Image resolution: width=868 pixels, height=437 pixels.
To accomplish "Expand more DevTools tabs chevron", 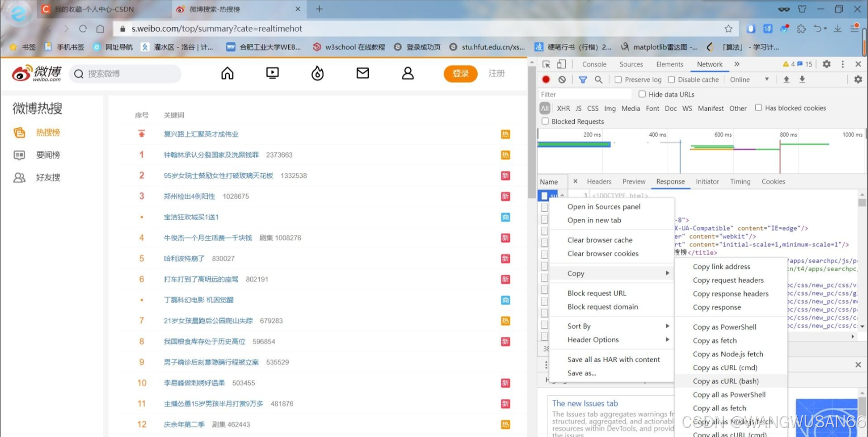I will 737,64.
